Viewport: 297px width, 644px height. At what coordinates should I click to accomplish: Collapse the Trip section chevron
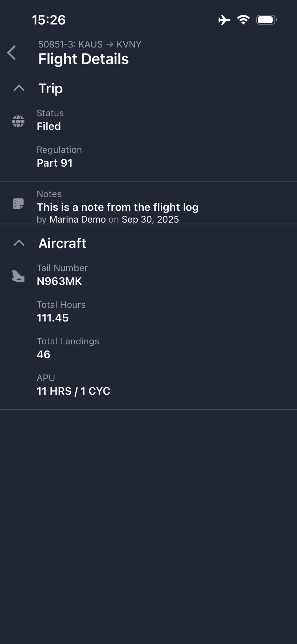(19, 88)
